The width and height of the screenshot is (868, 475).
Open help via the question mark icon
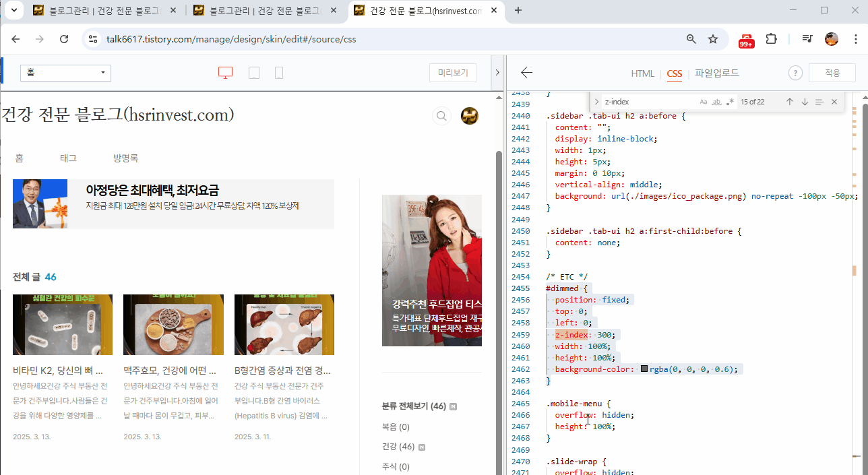(795, 72)
